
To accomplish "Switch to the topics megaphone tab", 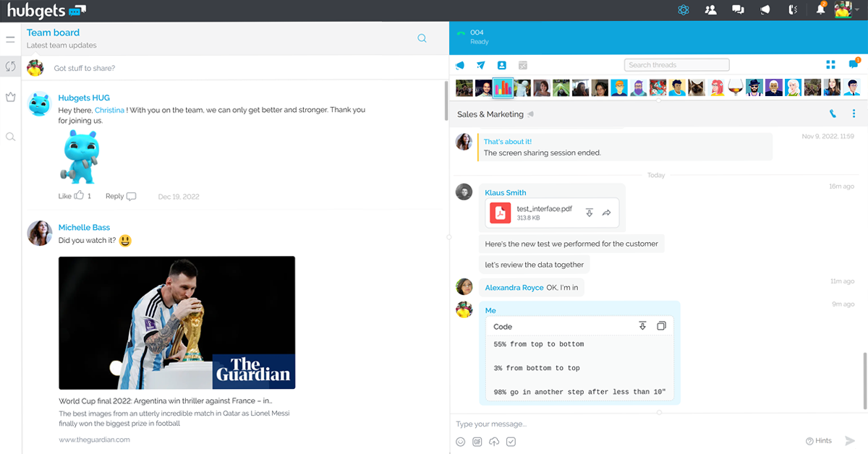I will [x=460, y=65].
